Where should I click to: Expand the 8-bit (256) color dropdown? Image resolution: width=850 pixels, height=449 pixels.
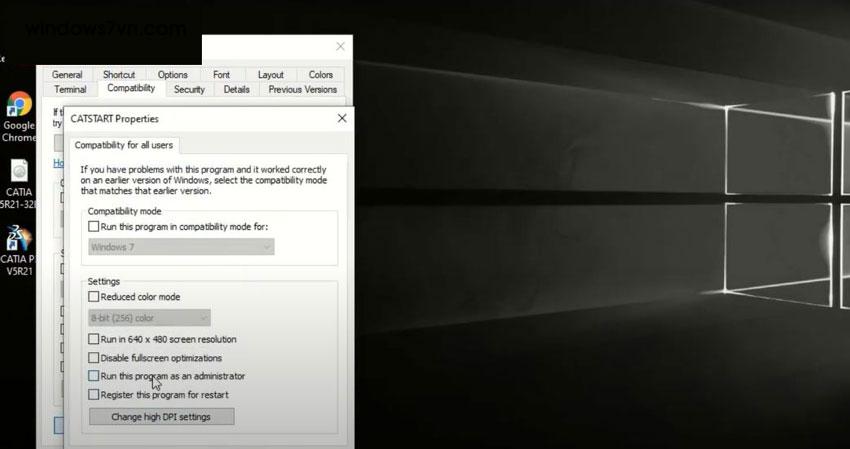[149, 318]
